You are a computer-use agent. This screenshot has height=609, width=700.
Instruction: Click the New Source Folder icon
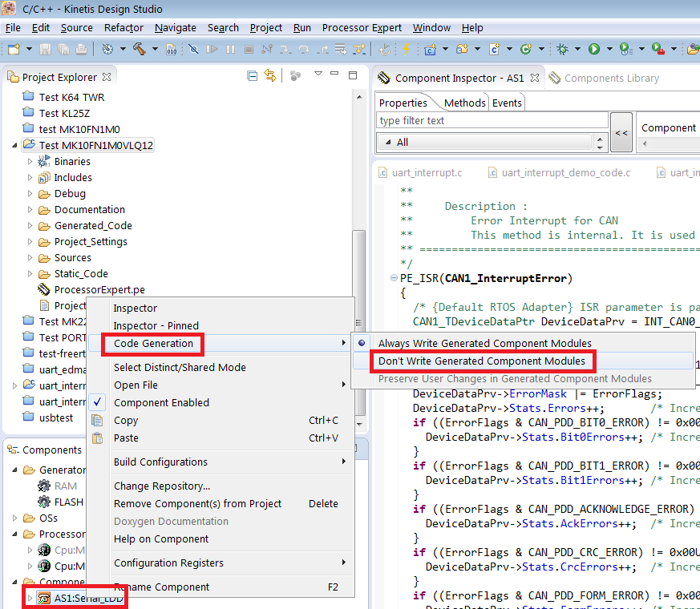[x=462, y=49]
